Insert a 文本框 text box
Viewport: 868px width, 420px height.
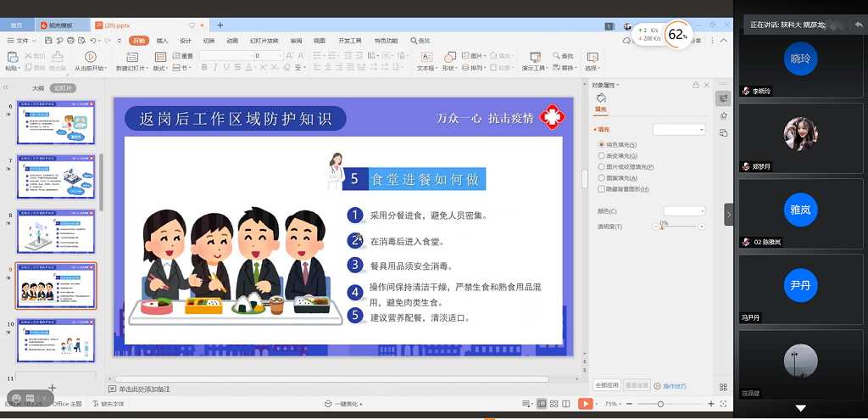click(426, 57)
